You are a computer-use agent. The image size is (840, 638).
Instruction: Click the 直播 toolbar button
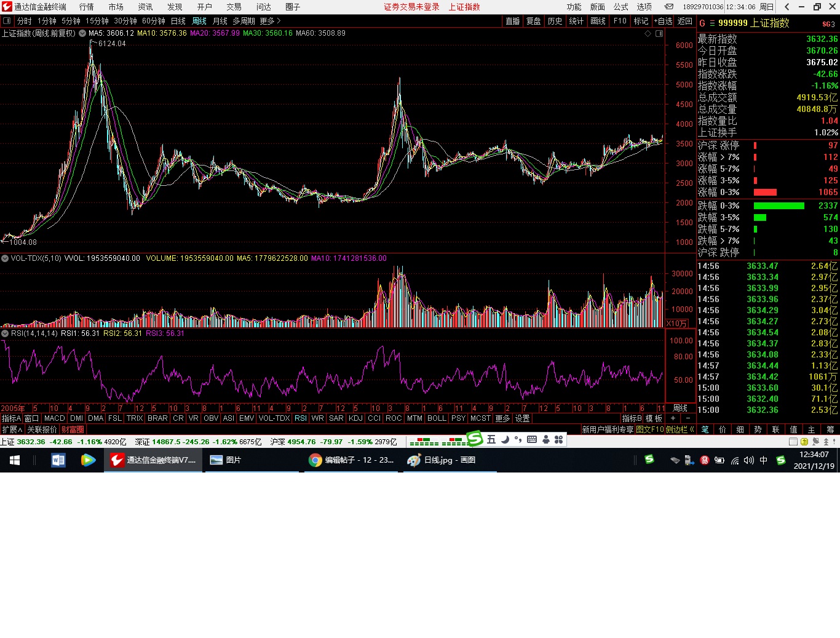pyautogui.click(x=513, y=21)
